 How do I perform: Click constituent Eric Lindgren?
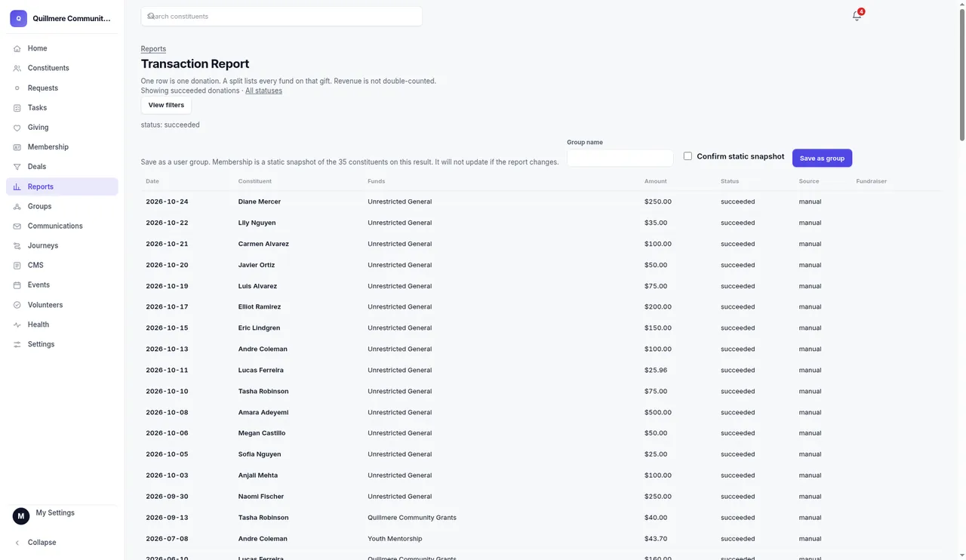[x=259, y=328]
